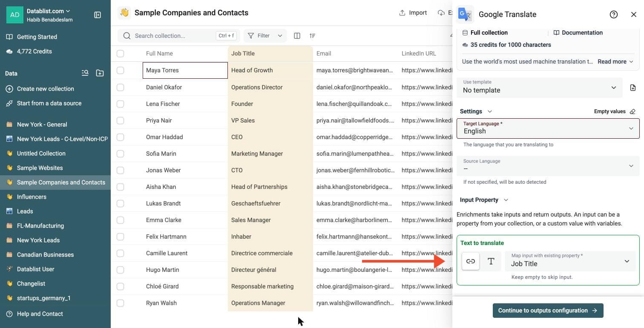
Task: Check the Ryan Walsh row checkbox
Action: click(x=121, y=303)
